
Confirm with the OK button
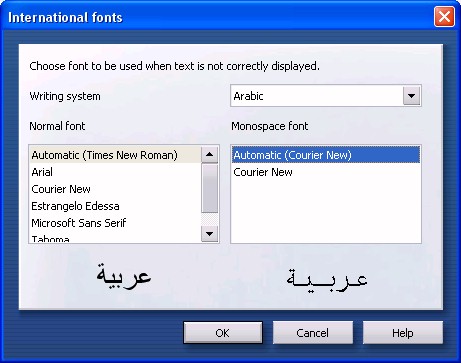[x=223, y=333]
